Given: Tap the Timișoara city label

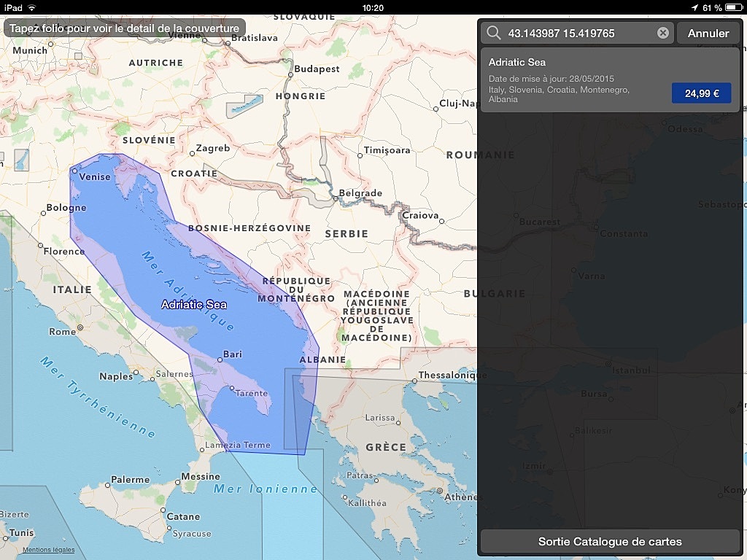Looking at the screenshot, I should point(387,150).
